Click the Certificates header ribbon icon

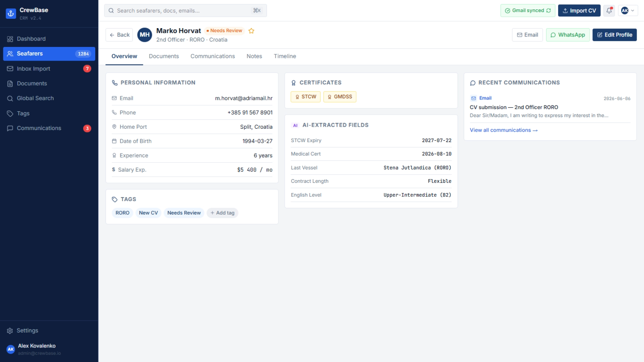(293, 83)
